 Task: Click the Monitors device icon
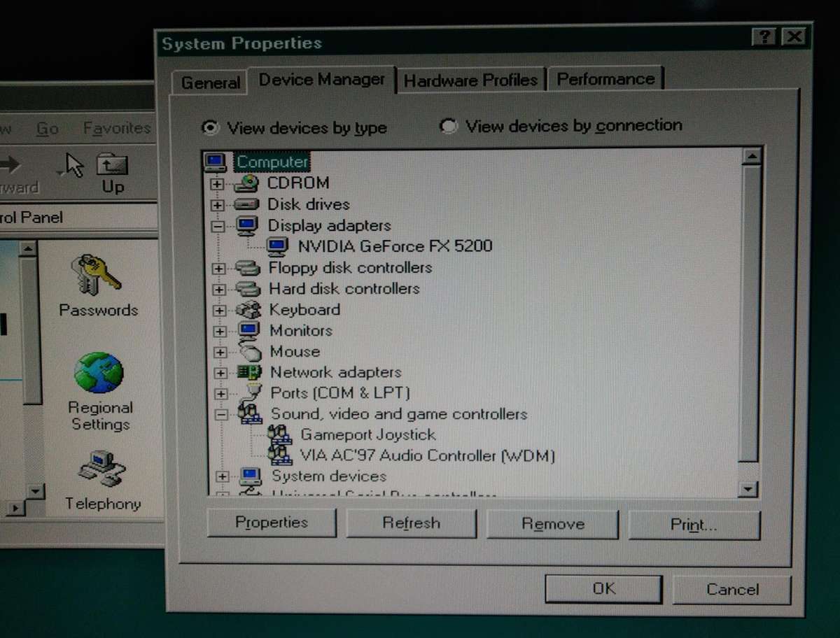click(x=248, y=330)
